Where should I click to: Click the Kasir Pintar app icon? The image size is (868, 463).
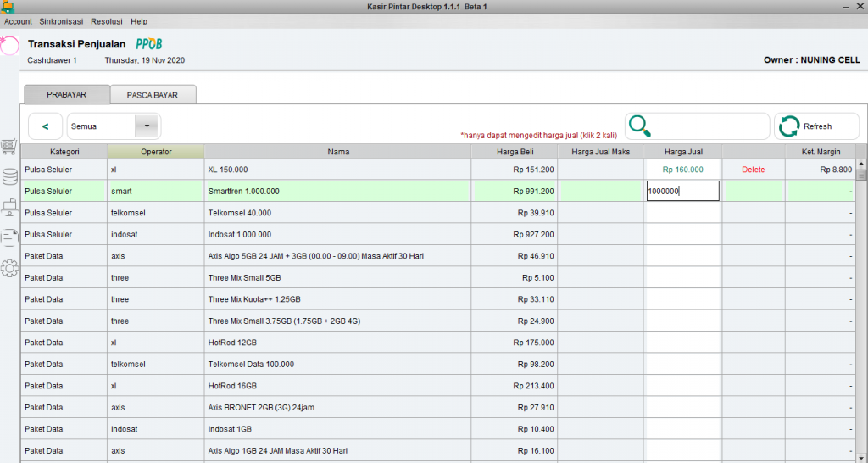point(7,7)
